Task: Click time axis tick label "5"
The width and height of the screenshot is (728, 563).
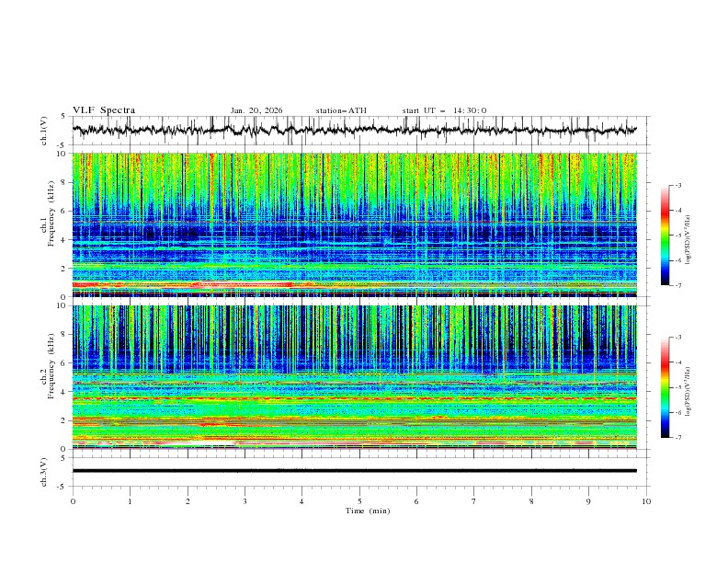Action: coord(359,501)
